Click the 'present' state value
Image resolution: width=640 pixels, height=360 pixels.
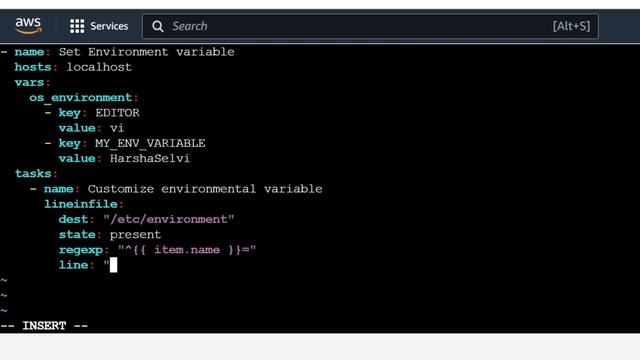(x=135, y=235)
